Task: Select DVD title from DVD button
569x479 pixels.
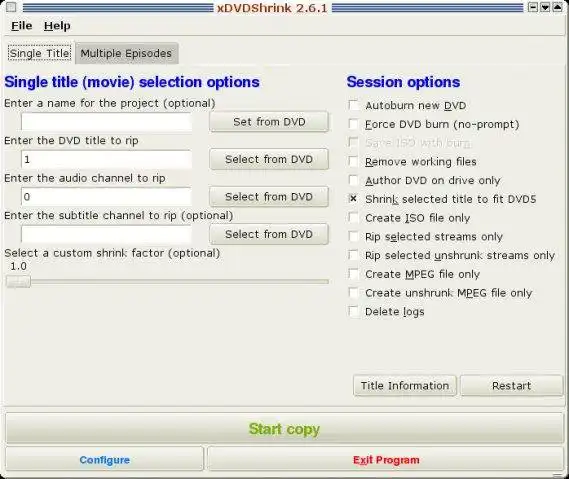Action: 269,159
